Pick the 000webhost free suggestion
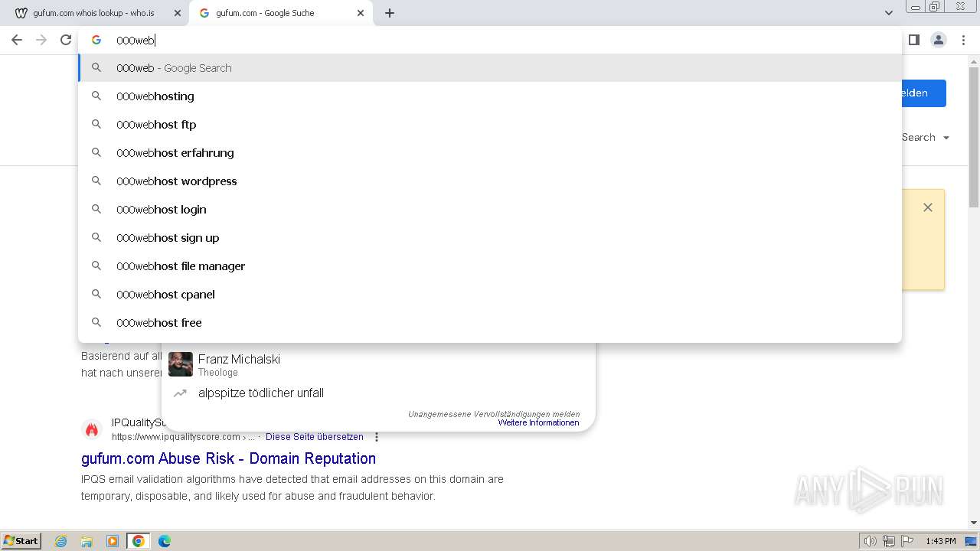 [490, 323]
